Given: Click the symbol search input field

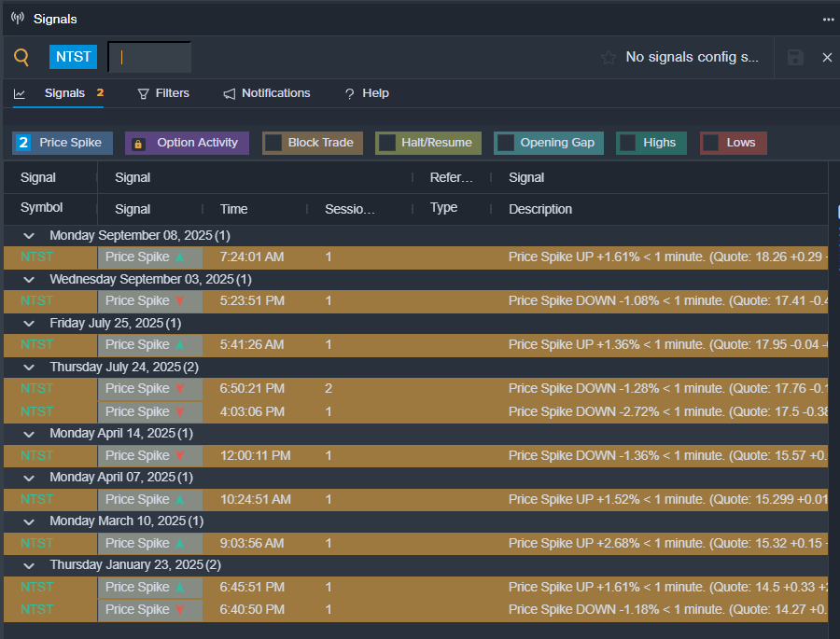Looking at the screenshot, I should click(x=150, y=57).
